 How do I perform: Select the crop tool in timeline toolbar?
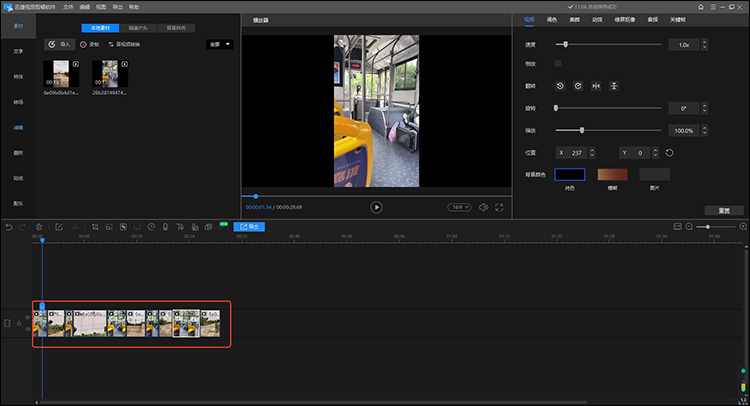(95, 227)
